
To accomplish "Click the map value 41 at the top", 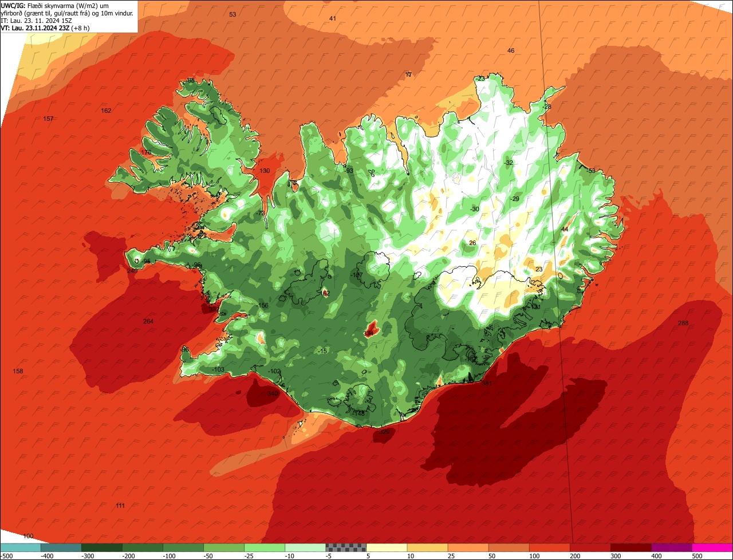I will point(333,19).
